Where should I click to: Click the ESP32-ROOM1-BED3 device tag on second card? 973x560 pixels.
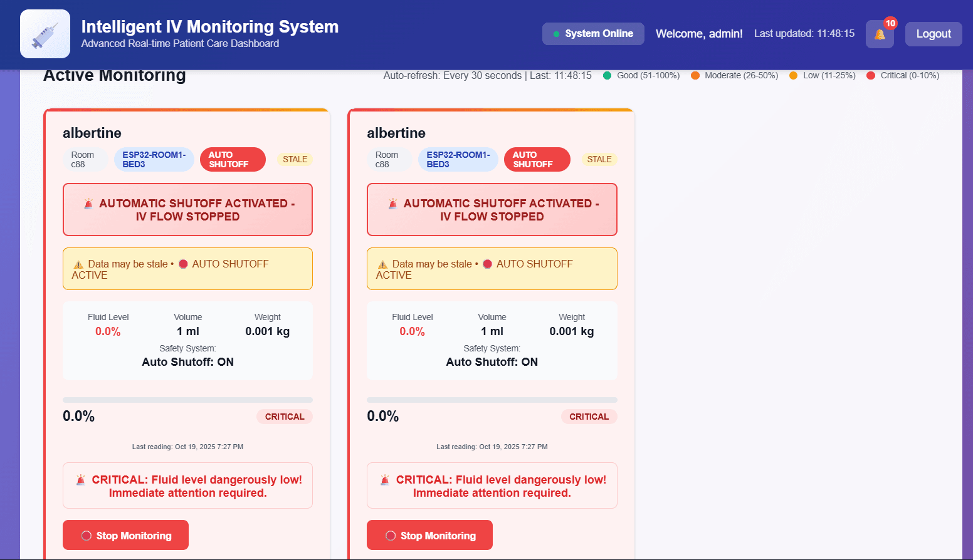[458, 159]
